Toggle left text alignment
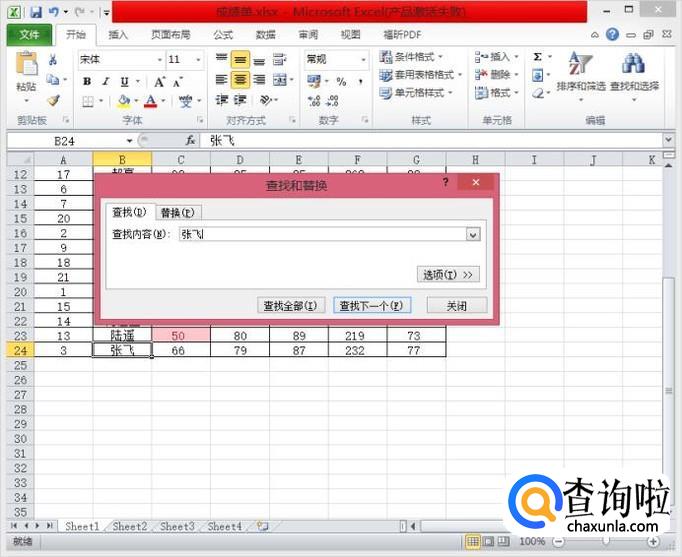 click(x=222, y=80)
